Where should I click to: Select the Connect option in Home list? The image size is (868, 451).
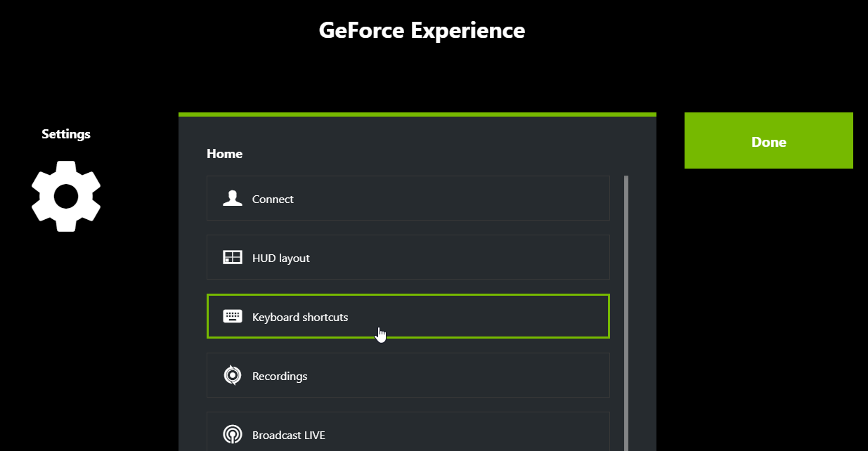tap(408, 197)
